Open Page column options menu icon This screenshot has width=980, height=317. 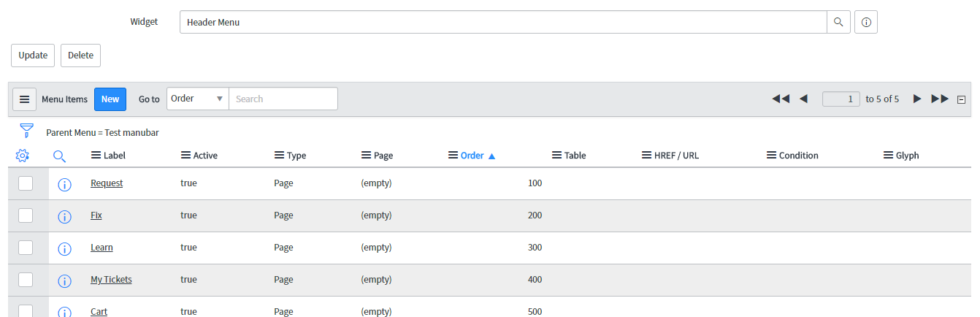point(367,155)
